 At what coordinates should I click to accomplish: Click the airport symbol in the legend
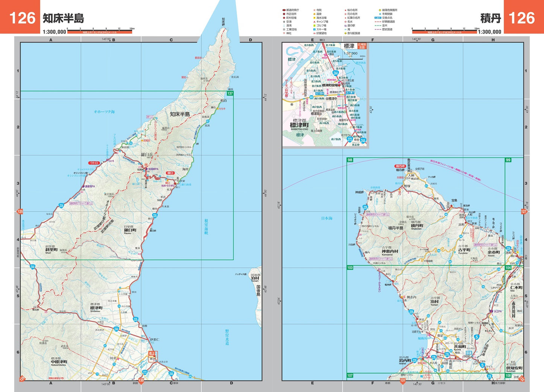(284, 22)
